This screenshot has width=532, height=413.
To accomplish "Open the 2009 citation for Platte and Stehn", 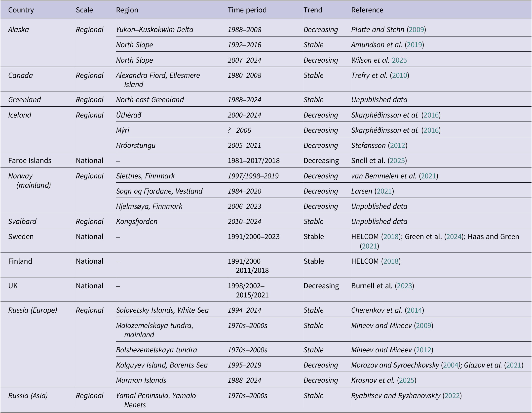I will (x=416, y=30).
